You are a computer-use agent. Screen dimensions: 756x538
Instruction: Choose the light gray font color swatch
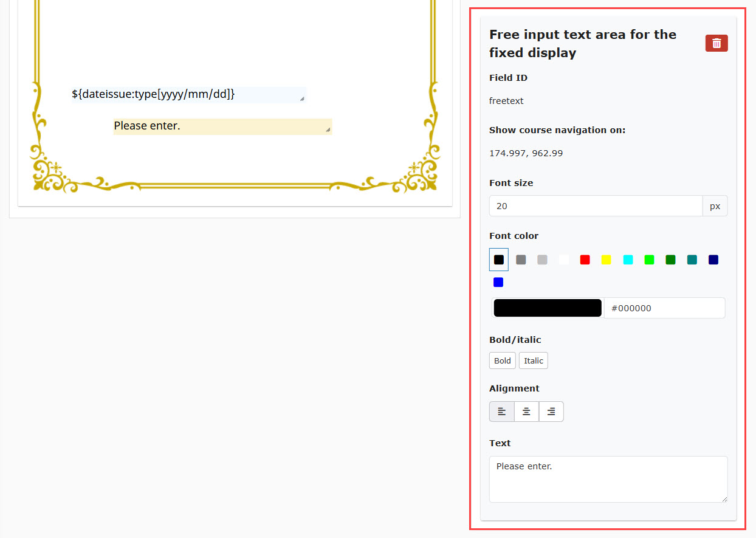pos(542,260)
